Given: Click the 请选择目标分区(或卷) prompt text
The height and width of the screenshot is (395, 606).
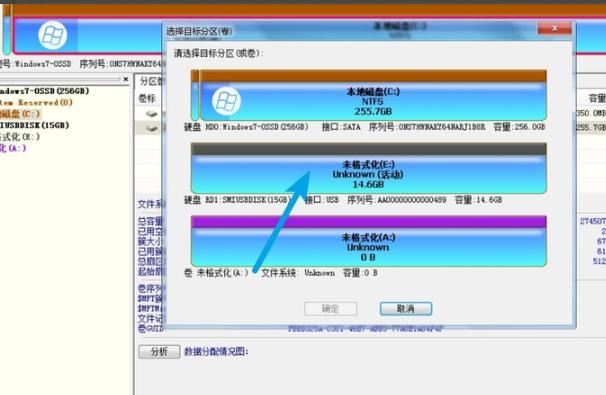Looking at the screenshot, I should pos(218,53).
